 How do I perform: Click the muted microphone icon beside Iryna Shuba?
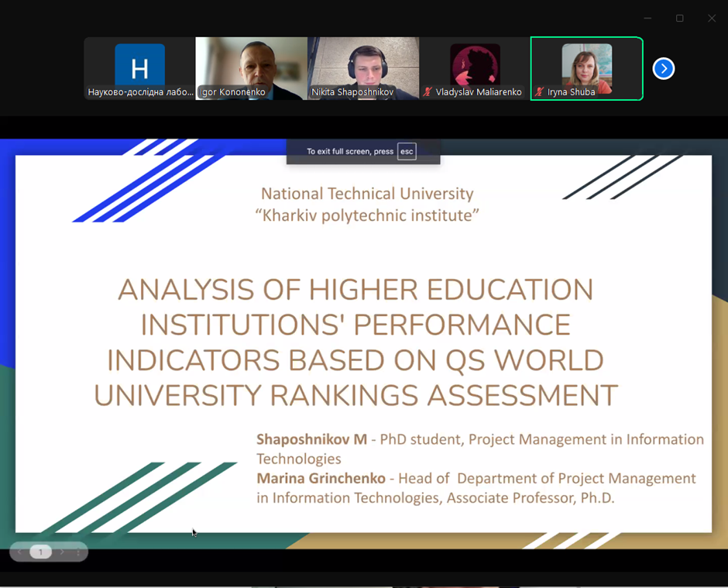pos(539,92)
